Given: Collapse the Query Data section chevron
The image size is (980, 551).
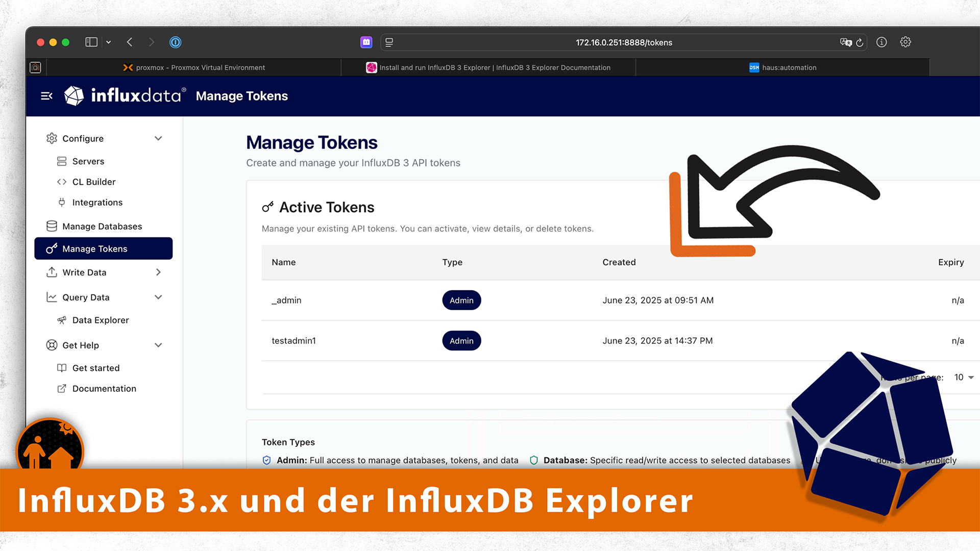Looking at the screenshot, I should 158,297.
